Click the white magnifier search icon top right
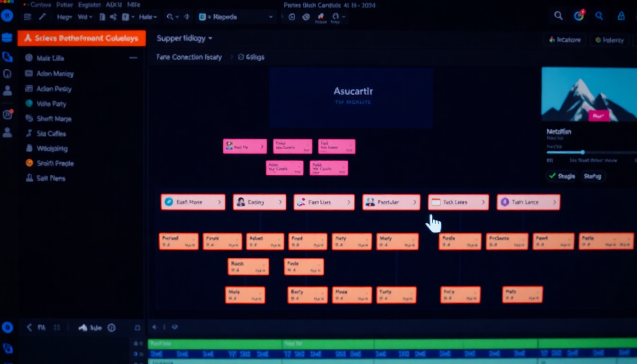 click(x=558, y=16)
